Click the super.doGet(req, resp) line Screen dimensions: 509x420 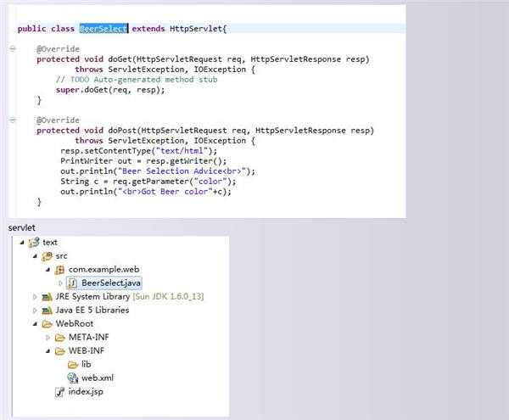[110, 90]
